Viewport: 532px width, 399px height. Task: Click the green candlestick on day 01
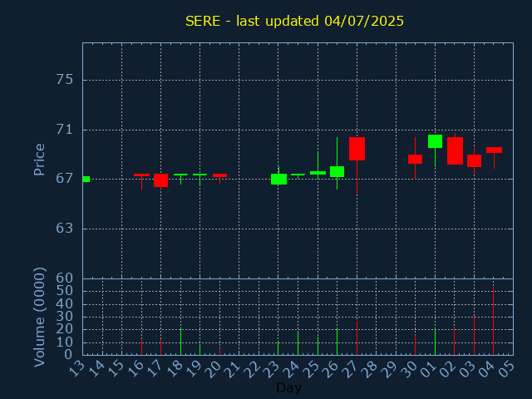pyautogui.click(x=435, y=141)
